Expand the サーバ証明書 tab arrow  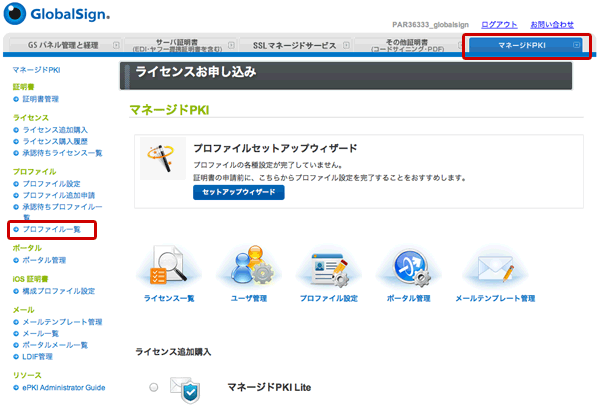coord(231,45)
